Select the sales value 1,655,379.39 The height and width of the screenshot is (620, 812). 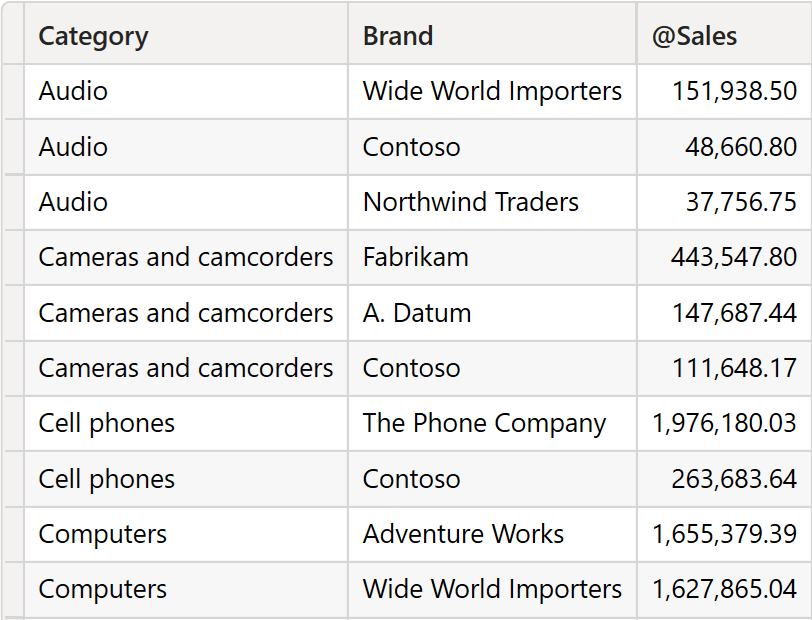tap(725, 534)
